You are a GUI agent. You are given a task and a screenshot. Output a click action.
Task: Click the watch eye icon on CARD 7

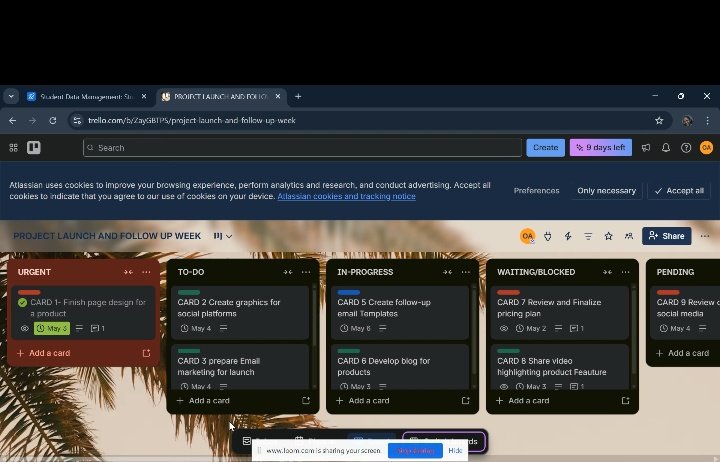tap(504, 328)
